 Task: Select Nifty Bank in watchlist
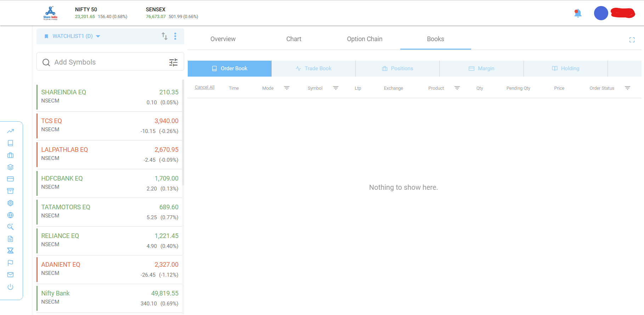click(110, 298)
